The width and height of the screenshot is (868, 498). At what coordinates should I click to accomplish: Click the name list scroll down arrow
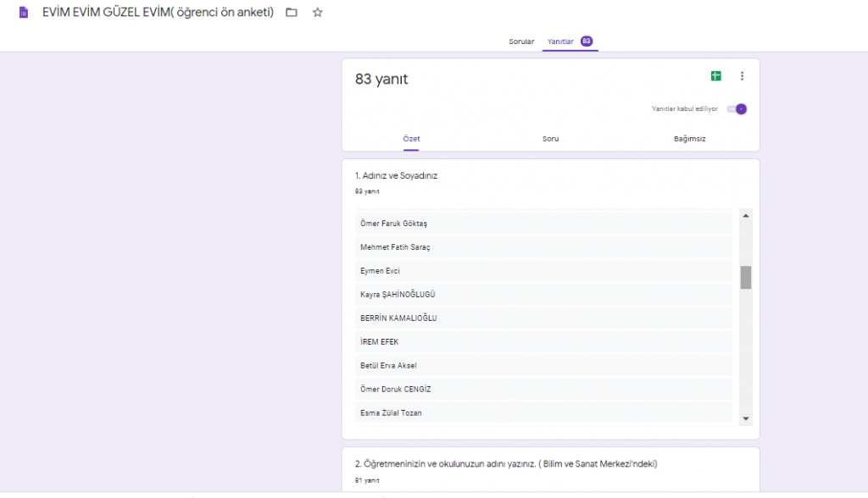click(746, 418)
